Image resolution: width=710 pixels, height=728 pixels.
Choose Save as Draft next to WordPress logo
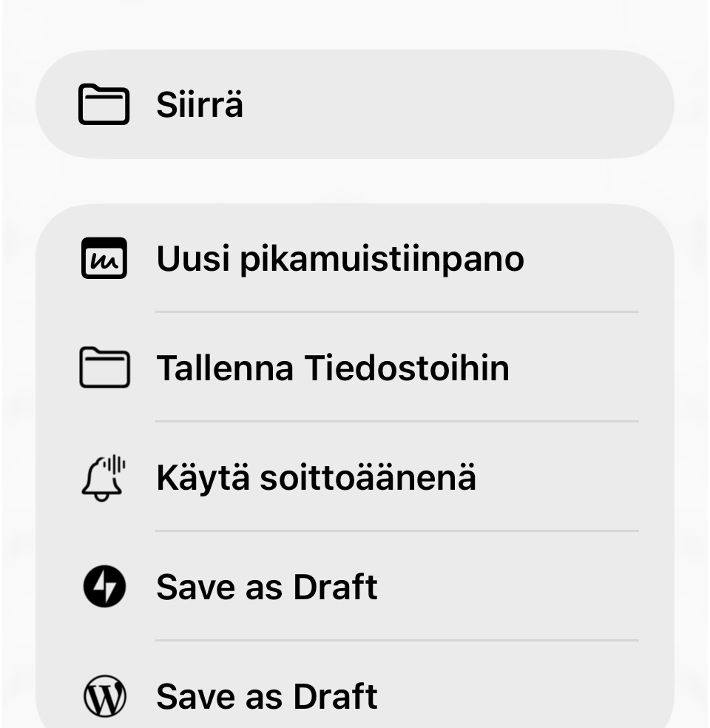coord(267,695)
